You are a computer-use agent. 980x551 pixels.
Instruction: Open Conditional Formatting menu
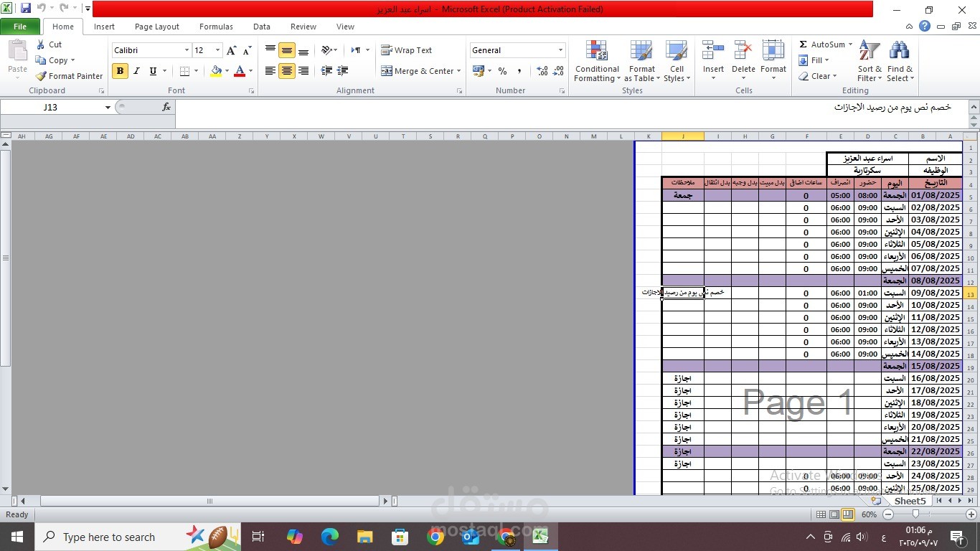coord(596,61)
